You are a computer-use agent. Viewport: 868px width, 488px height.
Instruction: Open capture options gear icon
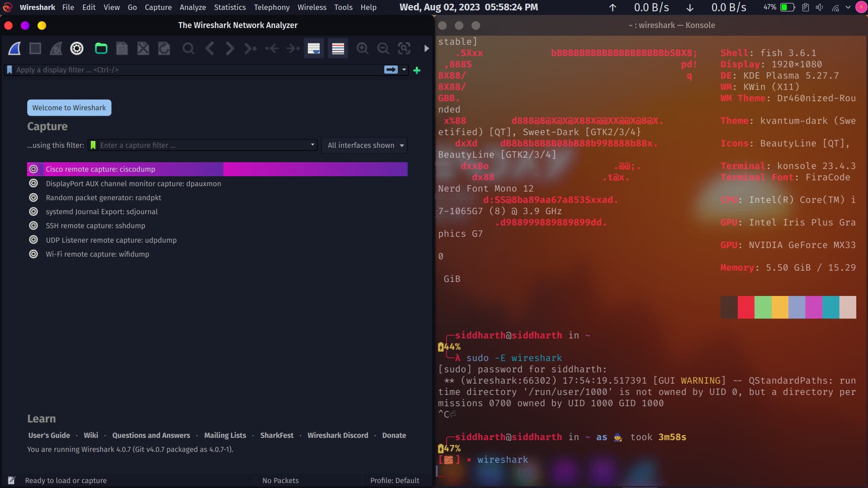coord(77,48)
